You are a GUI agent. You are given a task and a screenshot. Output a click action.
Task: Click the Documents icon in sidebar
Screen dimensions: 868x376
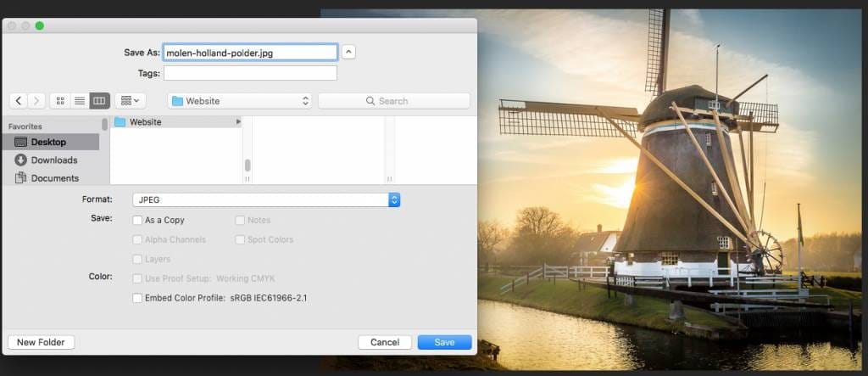[20, 178]
